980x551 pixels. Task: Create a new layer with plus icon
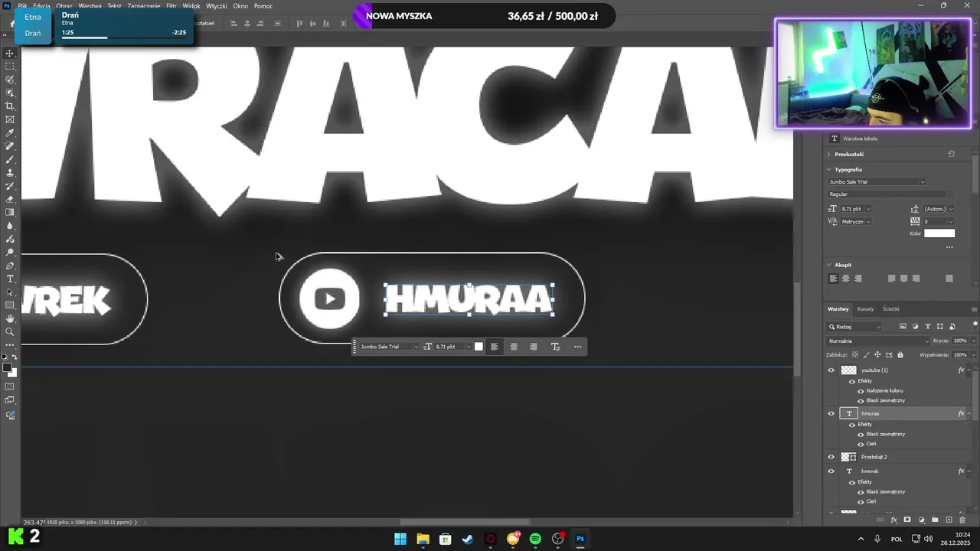click(x=949, y=520)
